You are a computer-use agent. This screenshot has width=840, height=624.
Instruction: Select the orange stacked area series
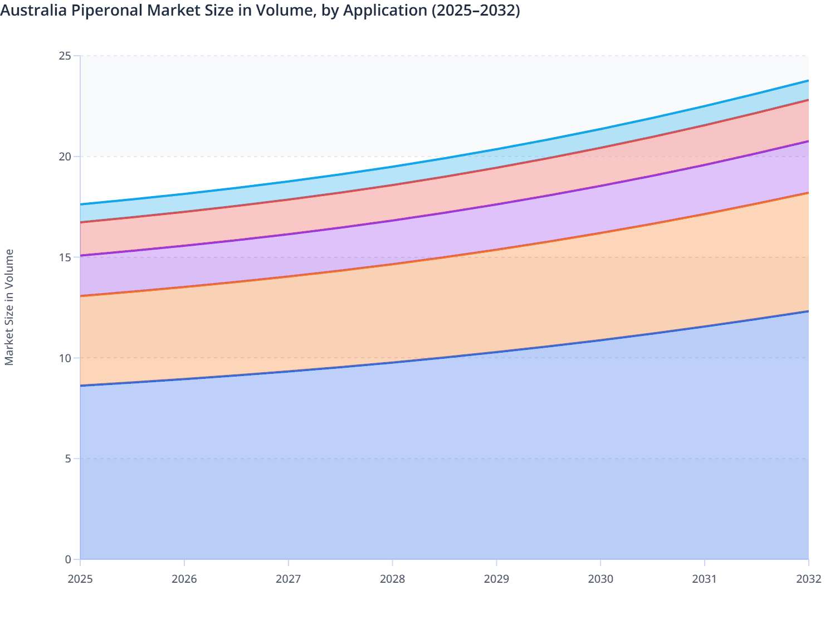[x=390, y=318]
